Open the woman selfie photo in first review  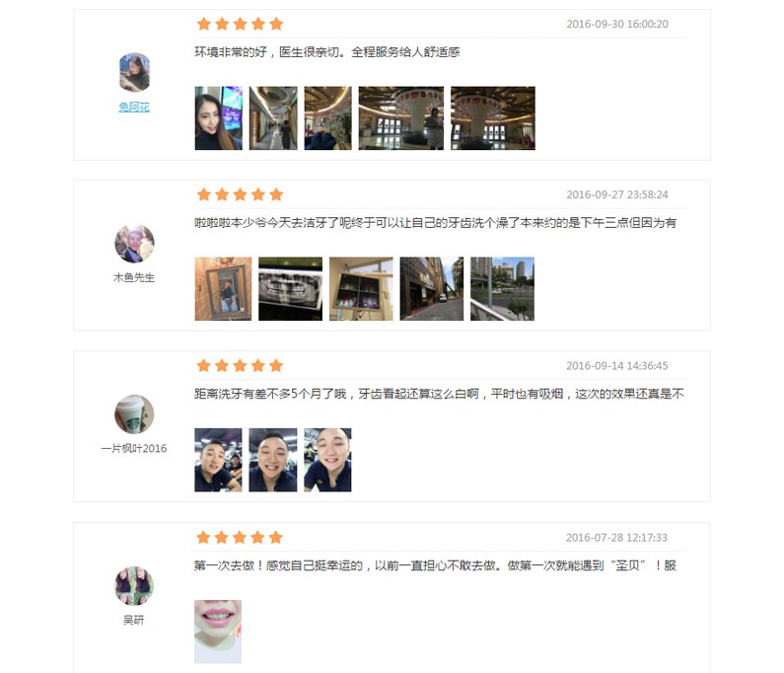pos(219,118)
